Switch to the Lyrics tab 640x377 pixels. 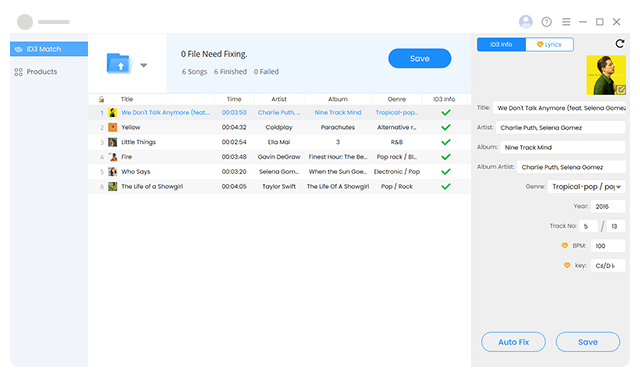tap(549, 44)
